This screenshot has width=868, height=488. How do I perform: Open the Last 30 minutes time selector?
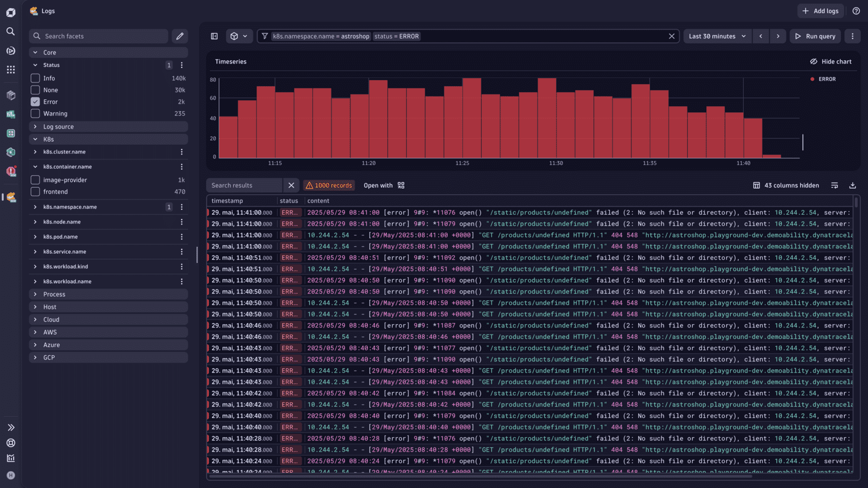click(x=717, y=36)
